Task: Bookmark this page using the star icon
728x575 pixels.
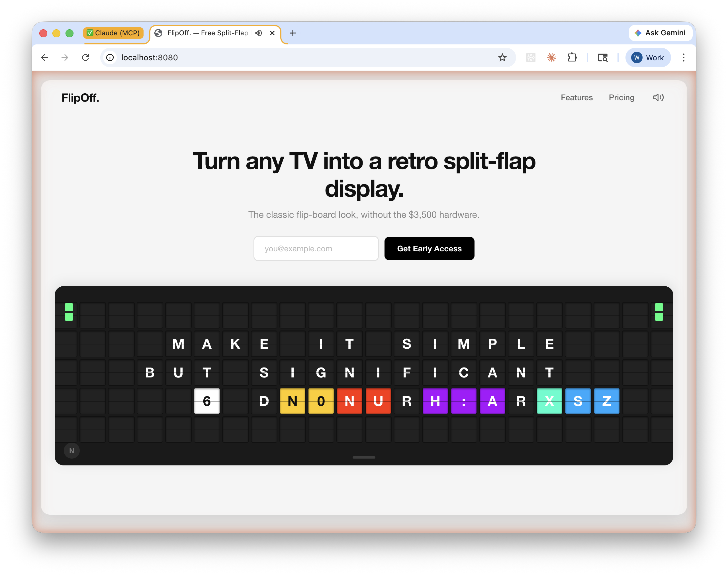Action: coord(502,57)
